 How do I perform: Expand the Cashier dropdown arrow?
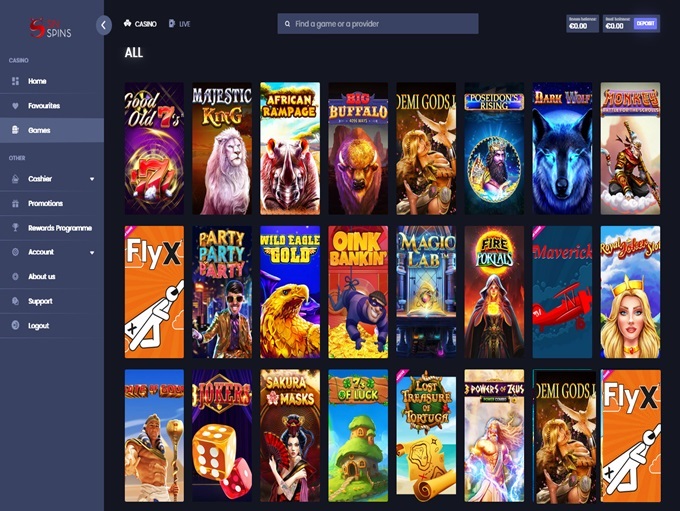92,179
